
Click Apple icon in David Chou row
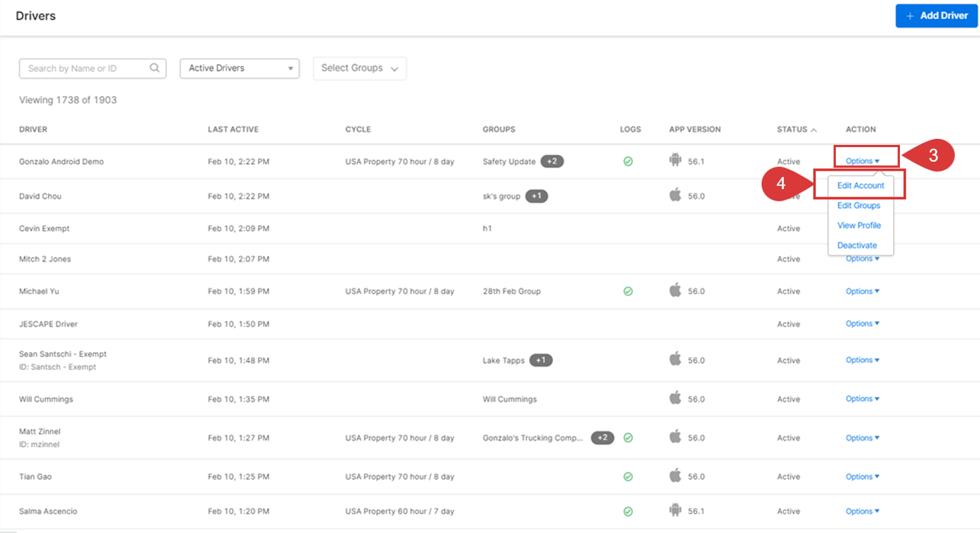[x=675, y=195]
